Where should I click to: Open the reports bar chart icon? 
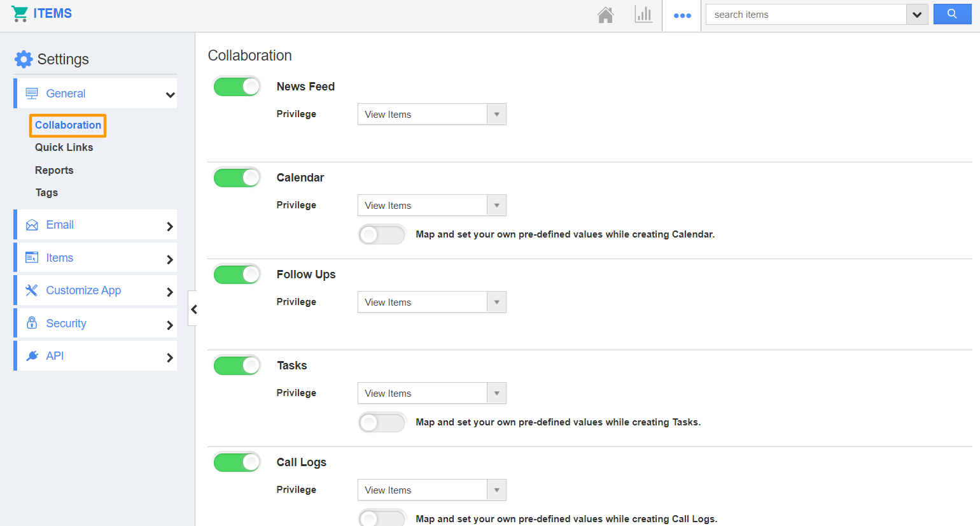(x=643, y=15)
